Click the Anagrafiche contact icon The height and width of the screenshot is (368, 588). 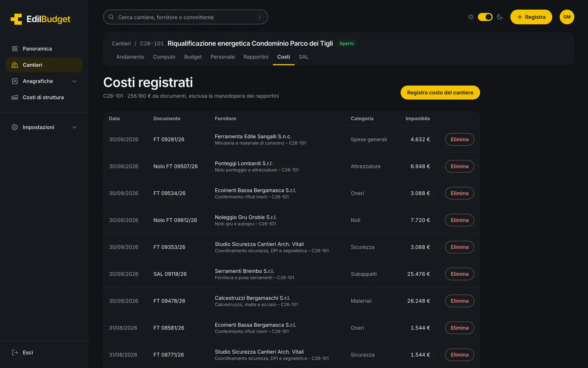point(15,81)
